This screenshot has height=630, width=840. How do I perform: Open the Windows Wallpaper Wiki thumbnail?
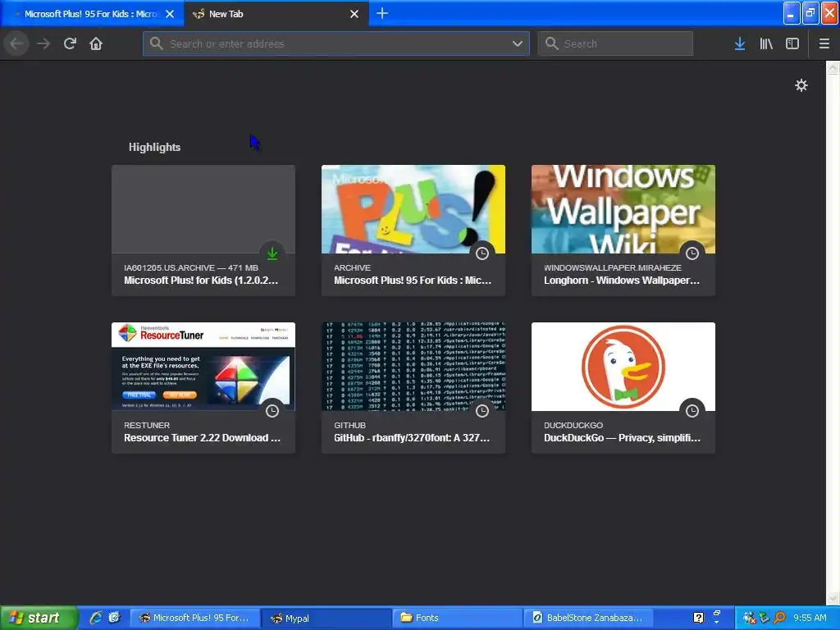tap(623, 209)
